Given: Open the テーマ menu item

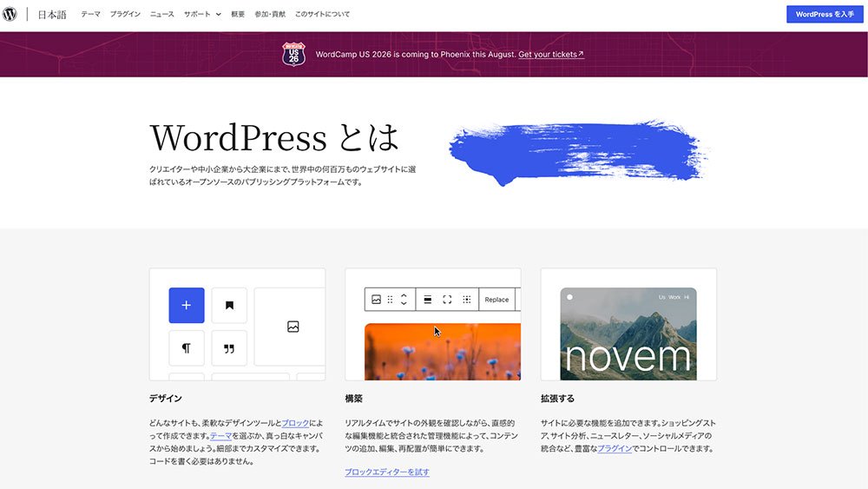Looking at the screenshot, I should (91, 15).
